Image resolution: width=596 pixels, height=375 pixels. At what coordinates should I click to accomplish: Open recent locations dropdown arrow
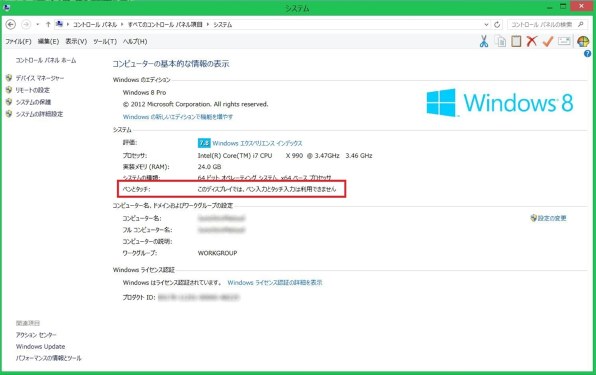point(37,25)
